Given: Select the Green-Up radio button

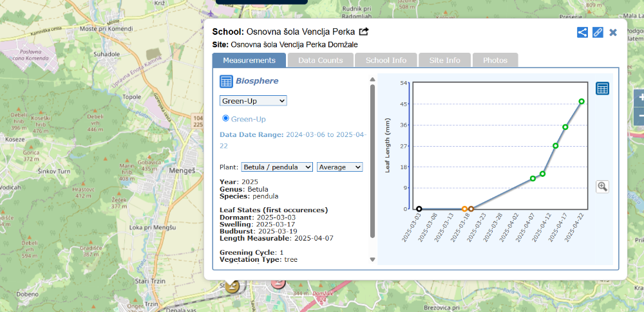Looking at the screenshot, I should click(225, 118).
